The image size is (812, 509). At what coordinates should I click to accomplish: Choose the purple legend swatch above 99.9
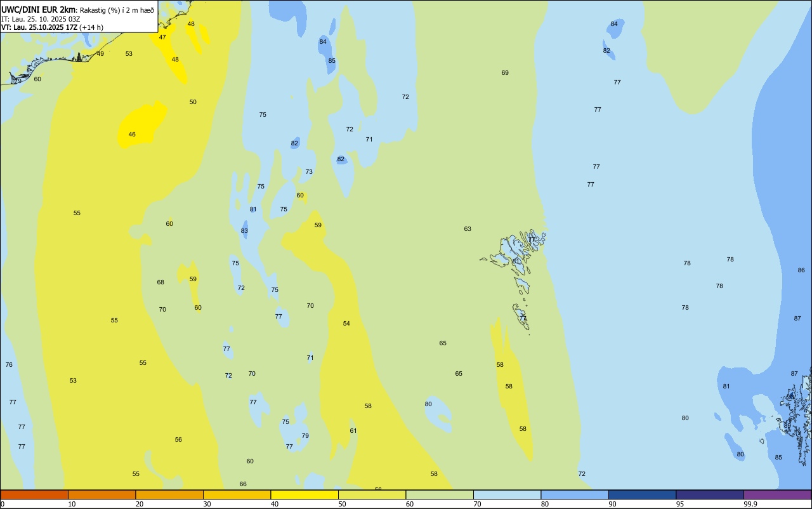(x=777, y=494)
